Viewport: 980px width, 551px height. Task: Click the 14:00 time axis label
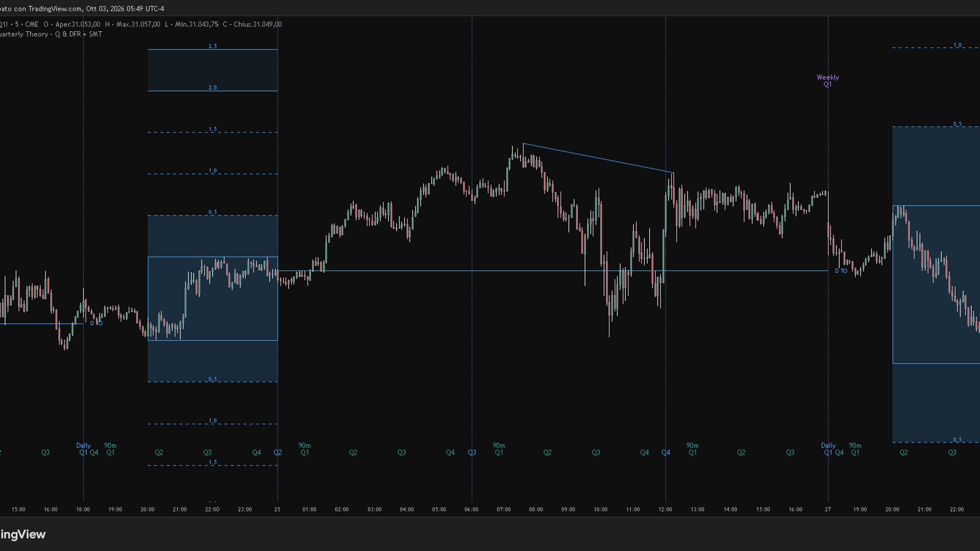(x=730, y=509)
